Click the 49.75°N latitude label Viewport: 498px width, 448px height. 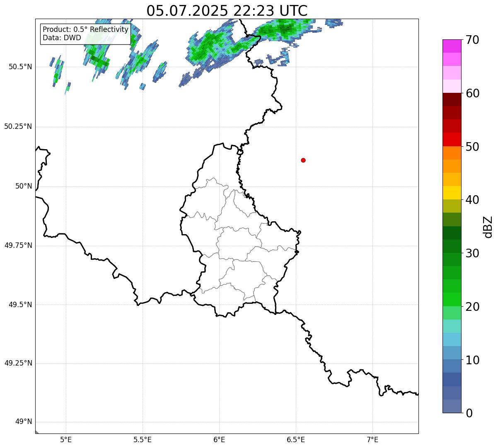tap(18, 245)
